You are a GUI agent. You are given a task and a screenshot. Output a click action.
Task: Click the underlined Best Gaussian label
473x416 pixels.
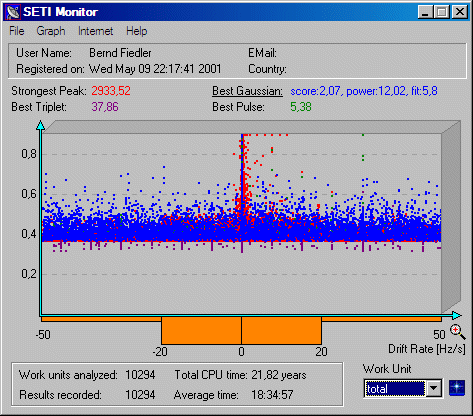click(x=247, y=91)
